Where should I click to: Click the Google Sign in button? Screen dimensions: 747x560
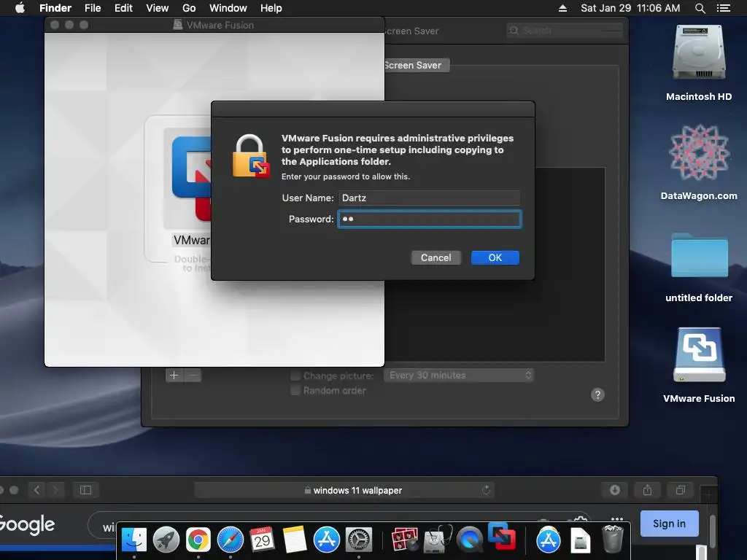coord(670,524)
